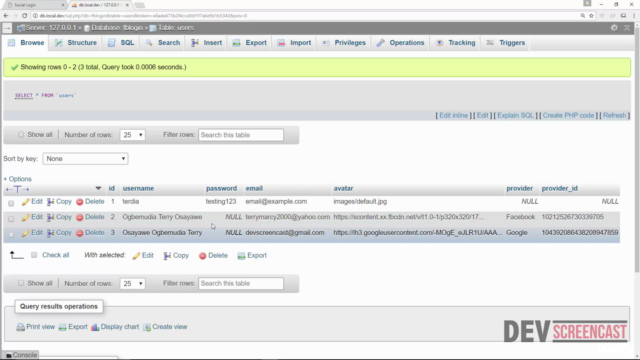Collapse the navigation panel toggle

click(x=7, y=28)
